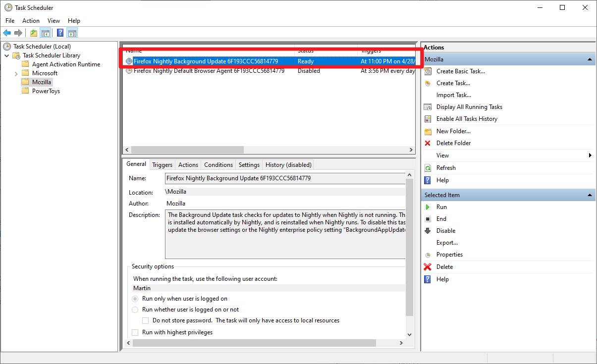The image size is (597, 364).
Task: Run the selected task via Actions pane
Action: pyautogui.click(x=440, y=207)
